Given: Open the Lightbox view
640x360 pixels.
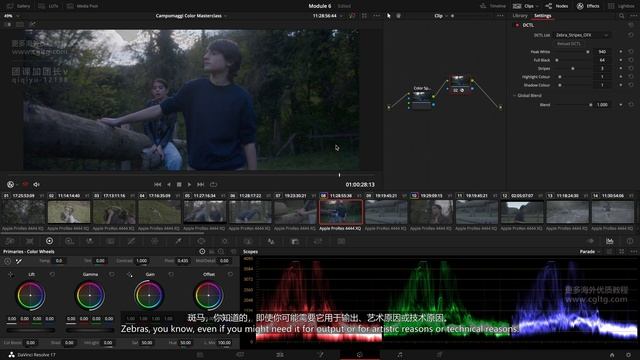Looking at the screenshot, I should [x=621, y=6].
